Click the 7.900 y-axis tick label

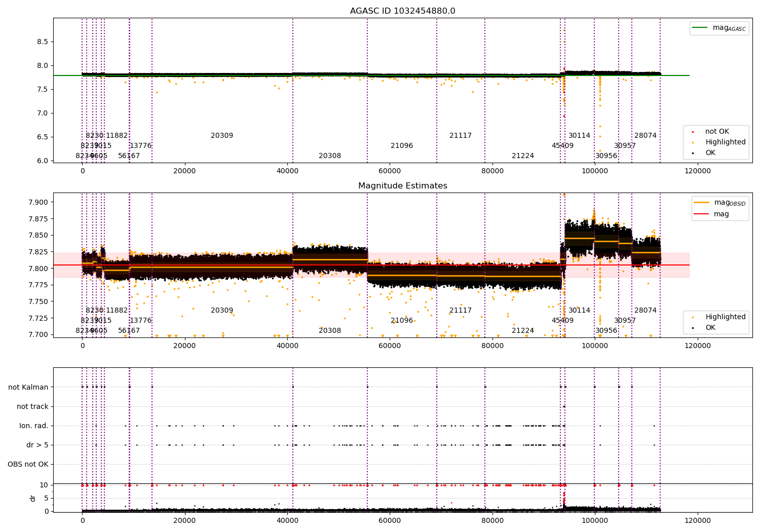tap(37, 203)
